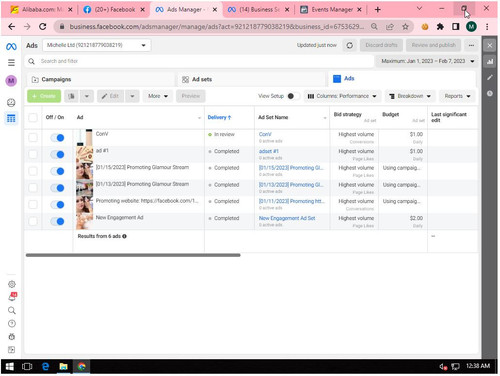Screen dimensions: 500x376
Task: Open Account Overview gauge icon
Action: point(11,102)
